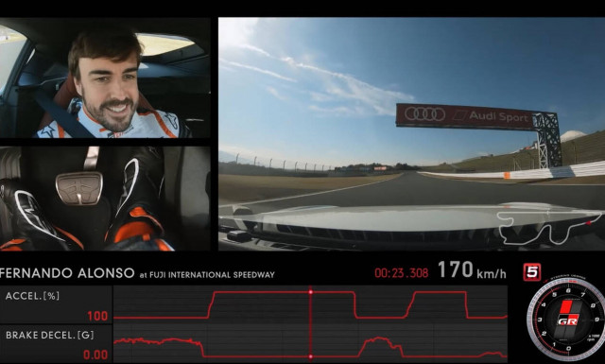Click 'at FUJI INTERNATIONAL SPEEDWAY' text
The height and width of the screenshot is (364, 605).
click(207, 275)
